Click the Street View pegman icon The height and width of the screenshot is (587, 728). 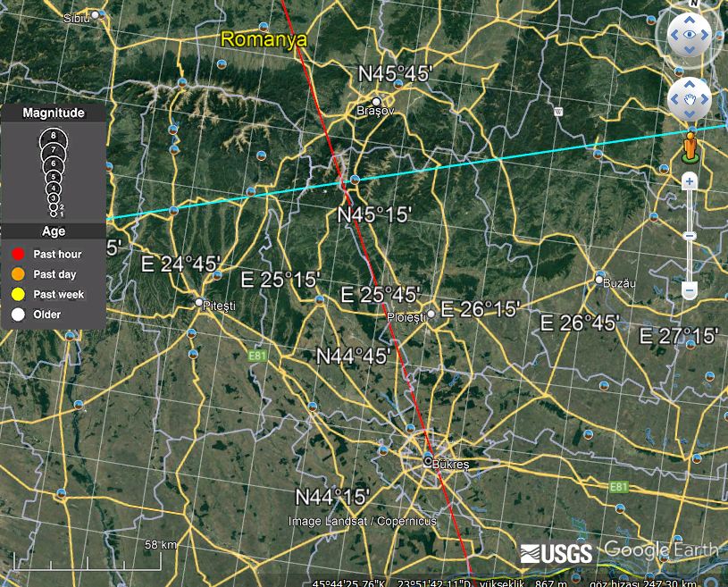[x=690, y=147]
